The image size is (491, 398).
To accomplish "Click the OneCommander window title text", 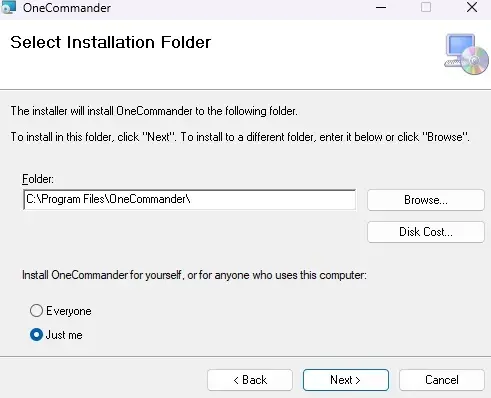I will (67, 8).
